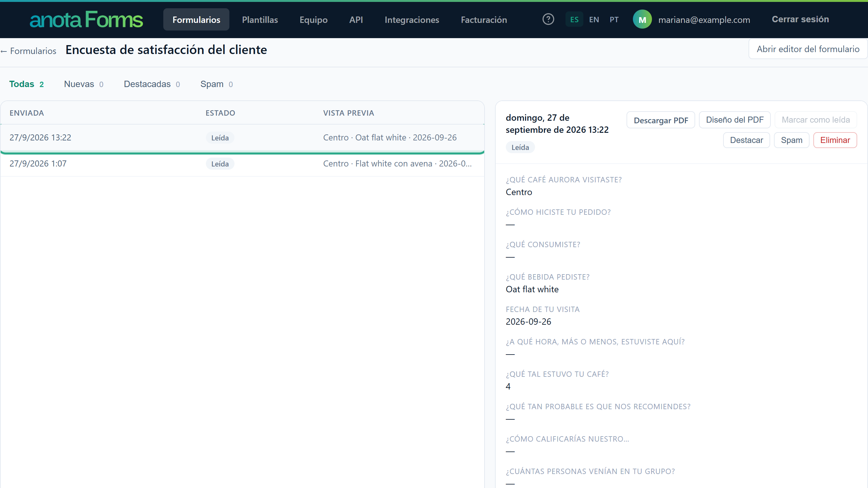Download the submission as PDF

661,120
